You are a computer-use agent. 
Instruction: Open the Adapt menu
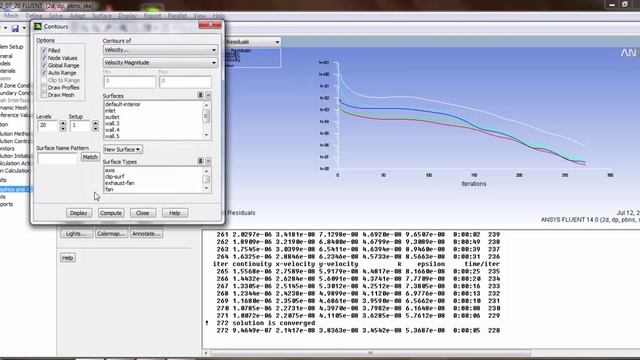pos(77,16)
